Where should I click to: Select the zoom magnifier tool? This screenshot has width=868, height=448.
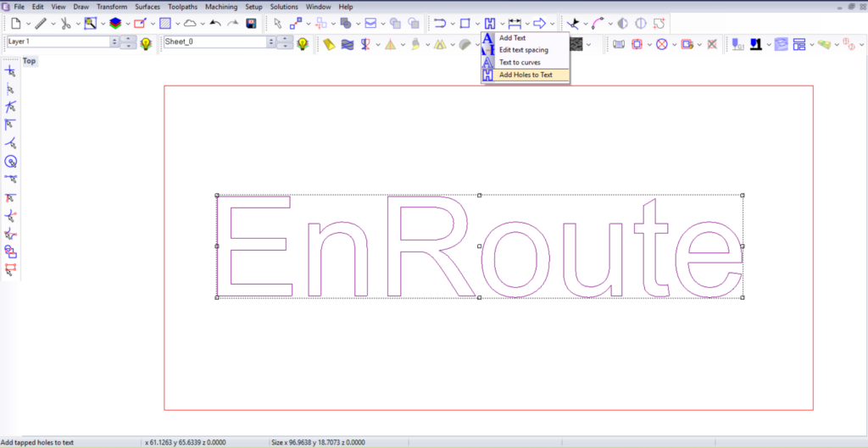point(90,24)
